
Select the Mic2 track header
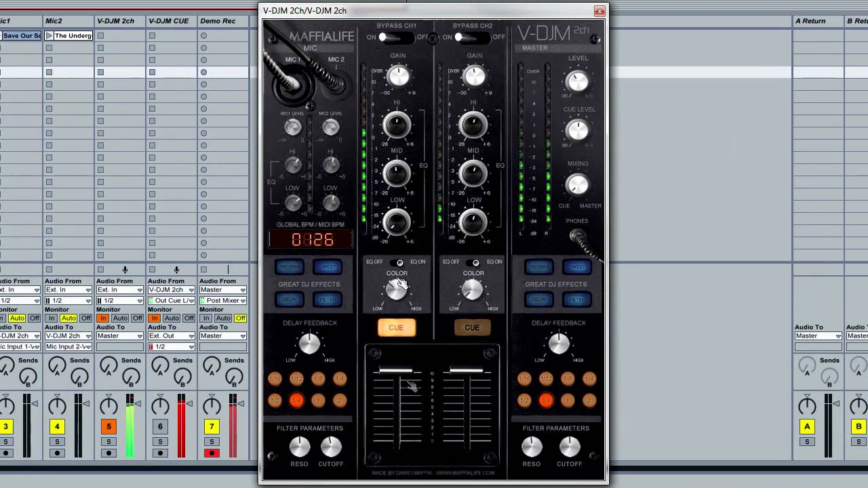(x=68, y=21)
